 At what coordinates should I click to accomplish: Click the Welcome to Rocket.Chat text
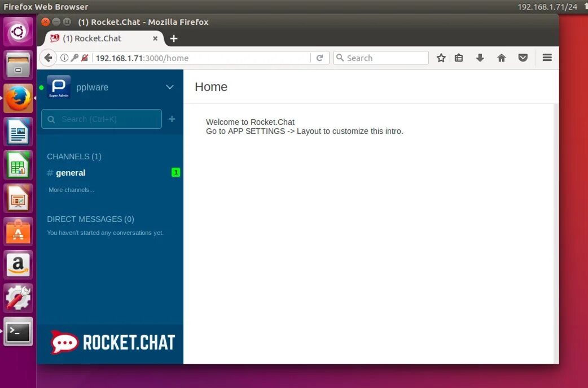coord(250,122)
